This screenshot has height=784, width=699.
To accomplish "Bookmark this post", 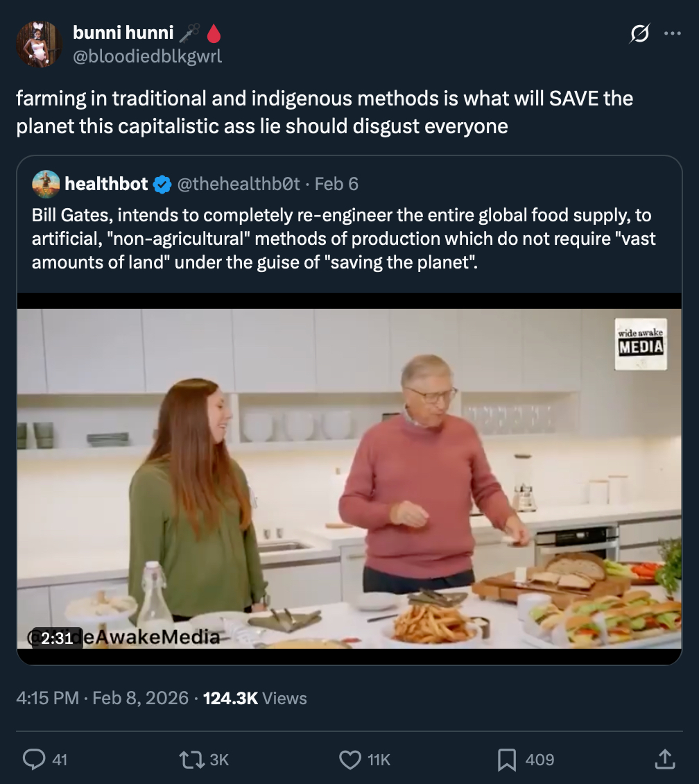I will 507,760.
